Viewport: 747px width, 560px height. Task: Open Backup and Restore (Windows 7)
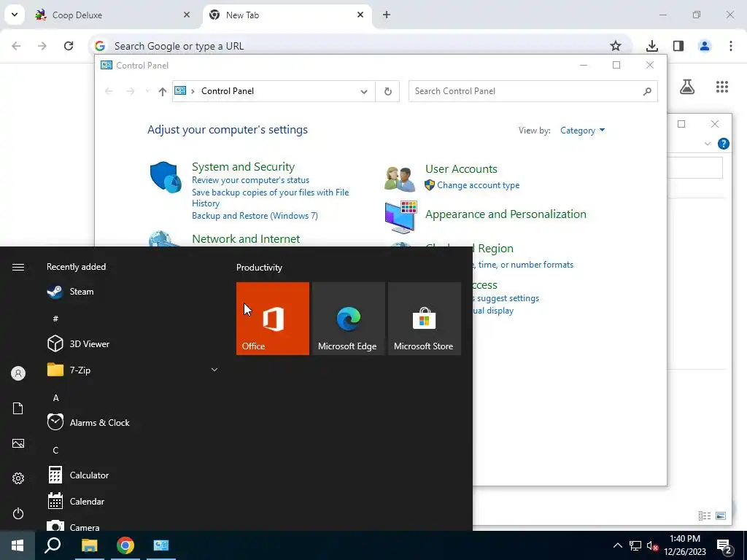click(x=255, y=216)
